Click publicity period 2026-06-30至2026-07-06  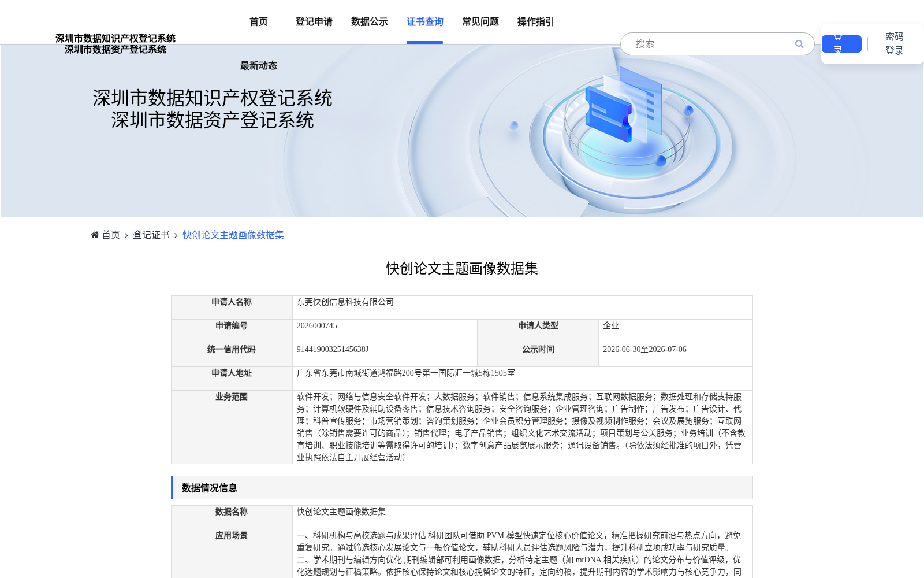click(644, 349)
